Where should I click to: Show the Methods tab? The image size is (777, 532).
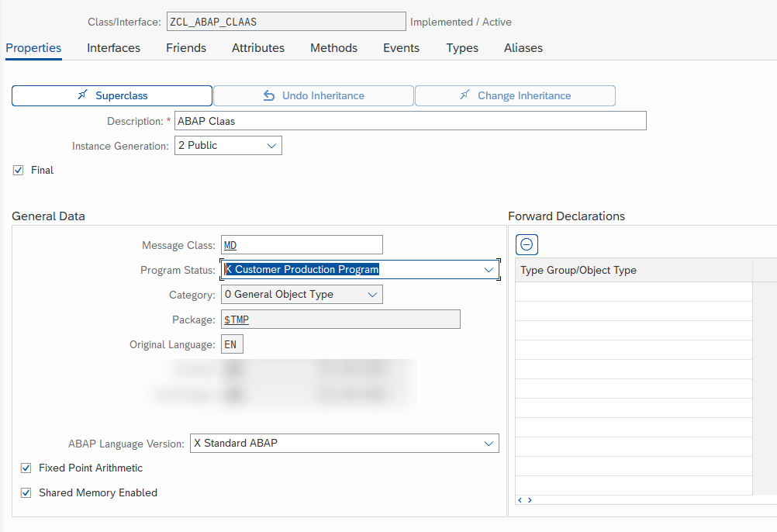point(334,48)
